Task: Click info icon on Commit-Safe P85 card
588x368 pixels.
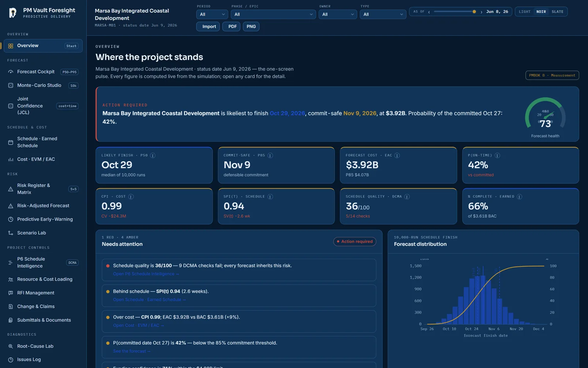Action: 270,156
